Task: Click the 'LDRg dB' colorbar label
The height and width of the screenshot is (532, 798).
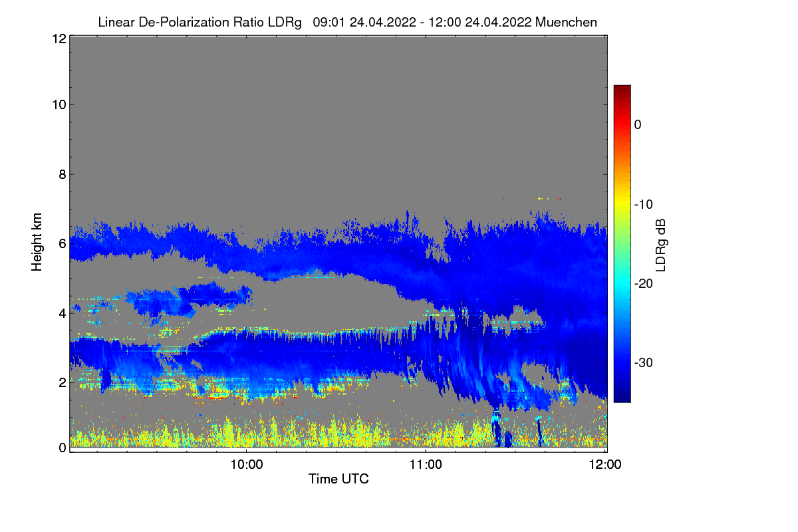Action: (x=660, y=244)
